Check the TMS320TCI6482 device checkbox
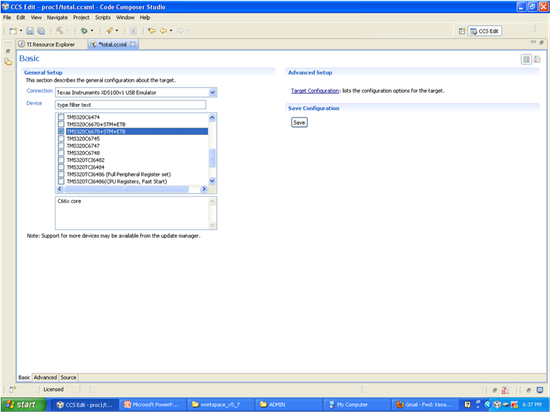550x412 pixels. tap(61, 160)
